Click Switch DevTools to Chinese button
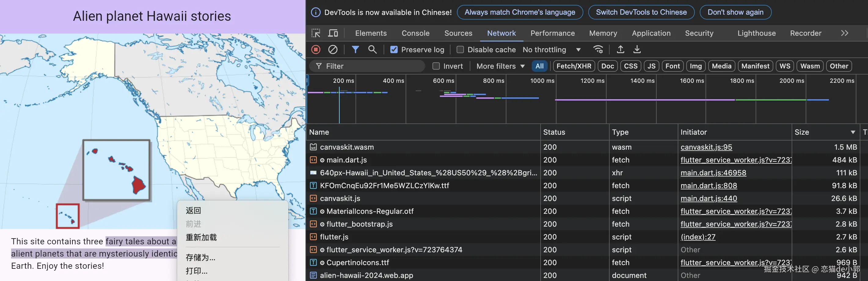The image size is (868, 281). [641, 12]
